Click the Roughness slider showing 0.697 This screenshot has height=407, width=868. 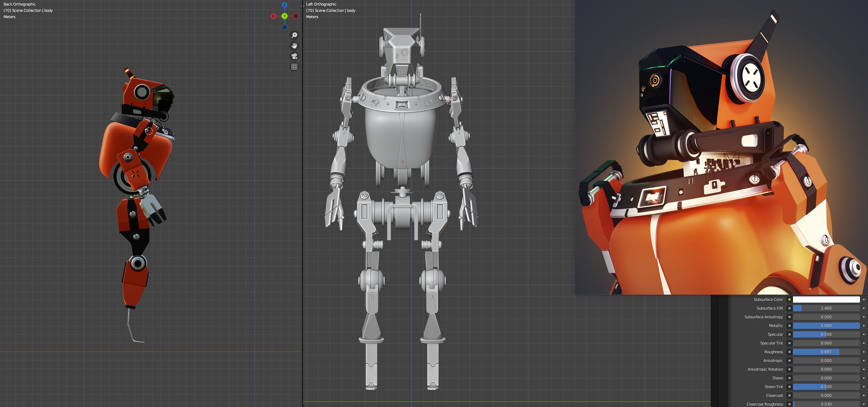tap(826, 352)
